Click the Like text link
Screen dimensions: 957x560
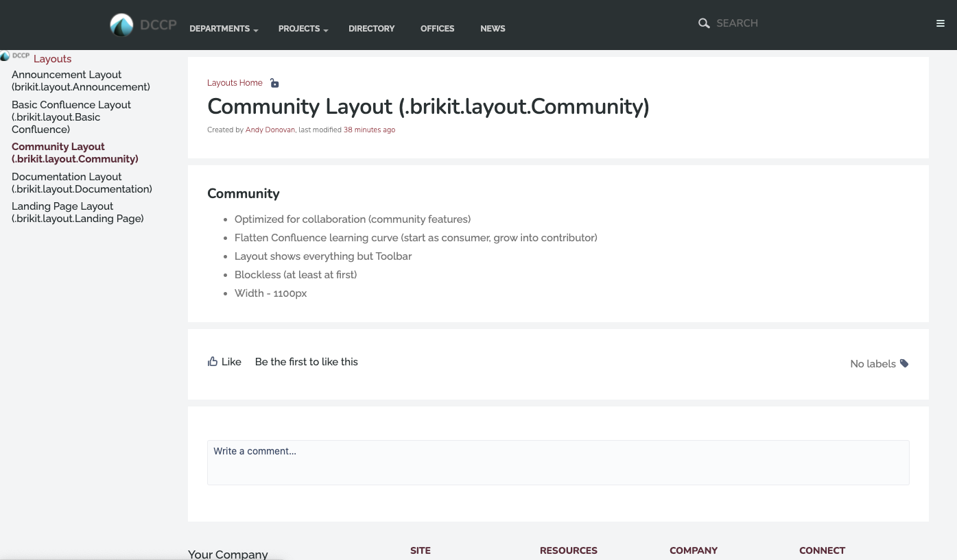[231, 362]
